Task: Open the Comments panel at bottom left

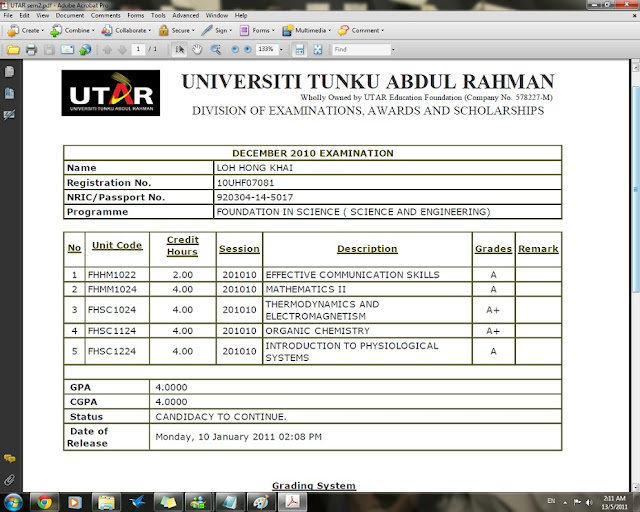Action: click(x=9, y=459)
